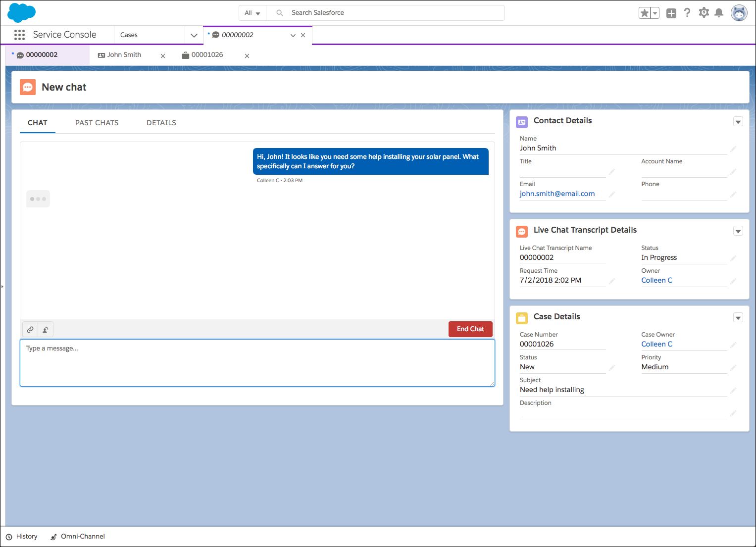Open Omni-Channel from the utility bar

(x=77, y=536)
